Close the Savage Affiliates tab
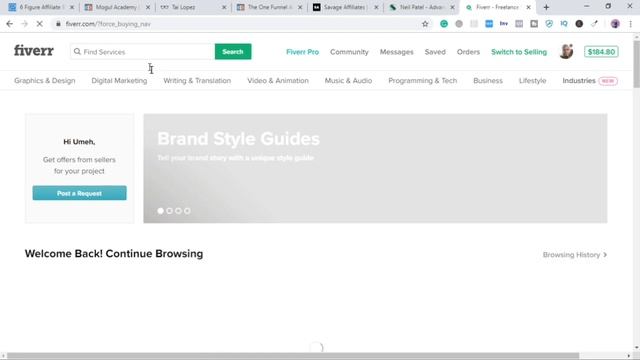The width and height of the screenshot is (640, 360). pyautogui.click(x=376, y=7)
